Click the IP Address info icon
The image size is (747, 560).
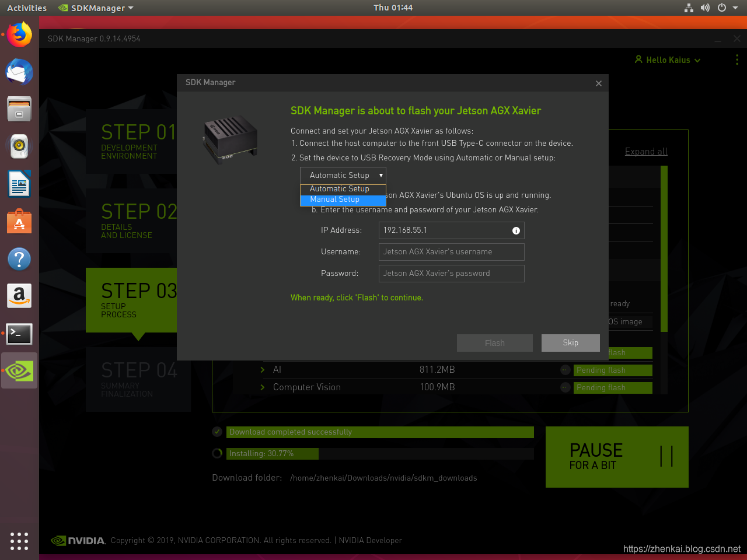[x=516, y=230]
